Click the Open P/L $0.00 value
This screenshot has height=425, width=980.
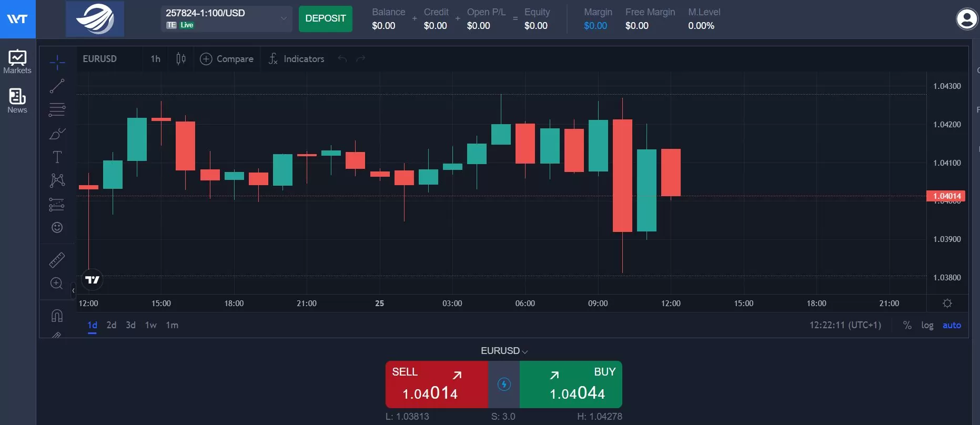479,26
